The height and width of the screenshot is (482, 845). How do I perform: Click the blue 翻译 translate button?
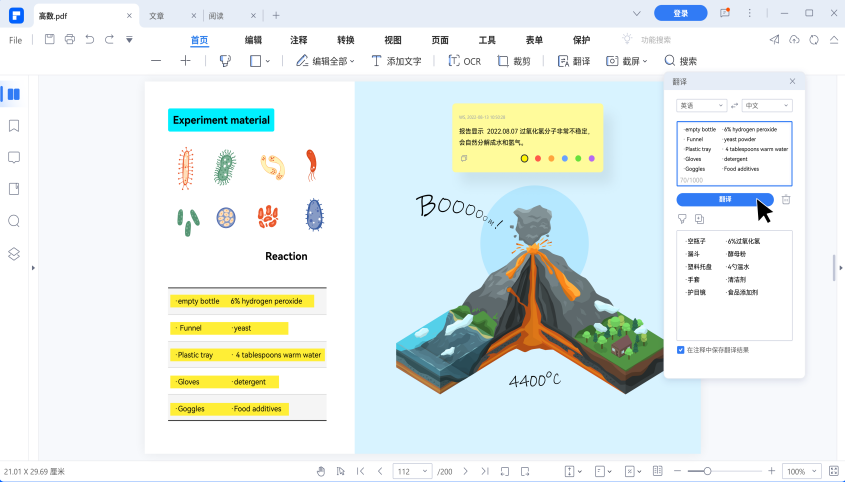(x=725, y=199)
